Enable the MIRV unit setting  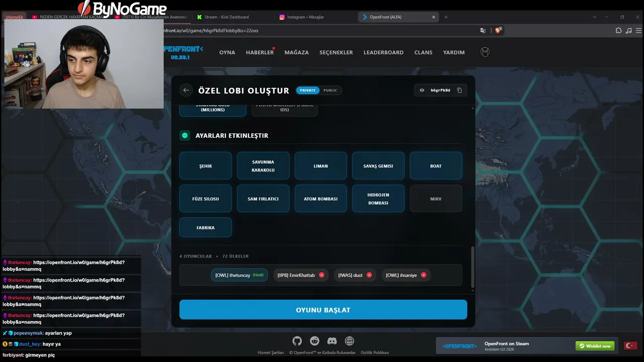[x=436, y=199]
